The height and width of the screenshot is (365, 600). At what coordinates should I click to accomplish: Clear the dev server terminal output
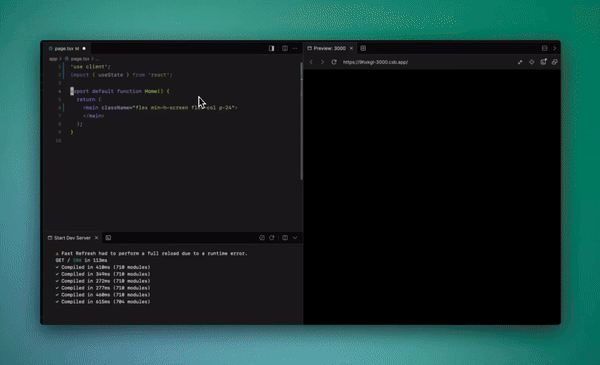tap(262, 238)
